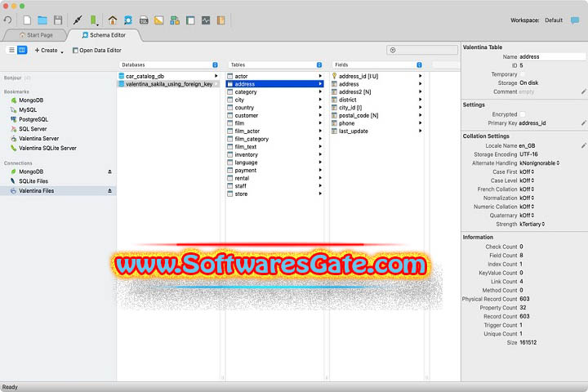
Task: Change Numeric Collation kOff dropdown
Action: (527, 207)
